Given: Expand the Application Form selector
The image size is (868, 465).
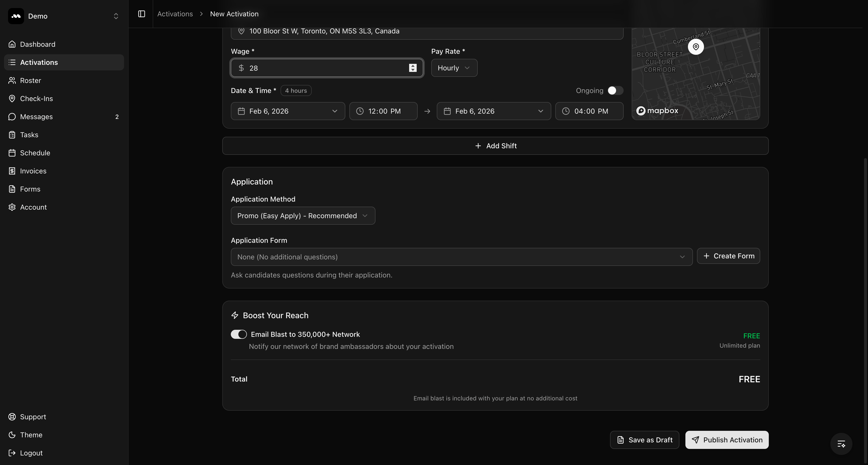Looking at the screenshot, I should (x=462, y=257).
